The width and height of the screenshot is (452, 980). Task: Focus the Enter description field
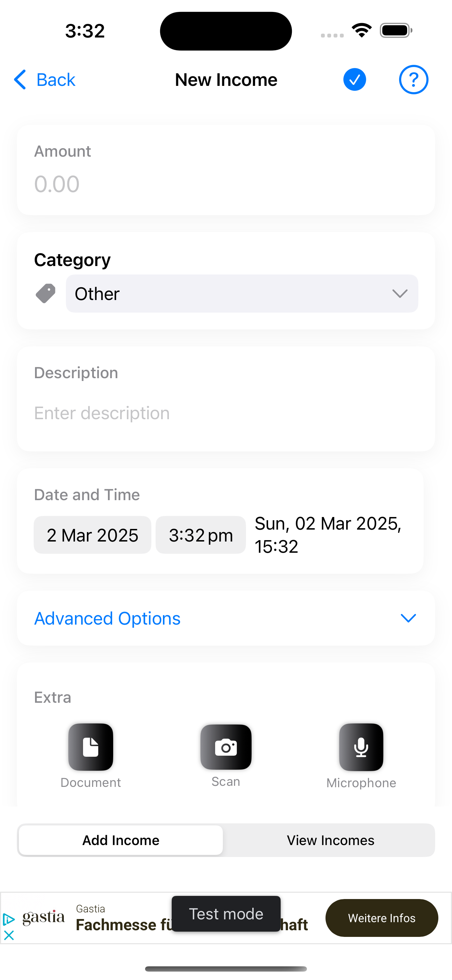click(x=226, y=413)
